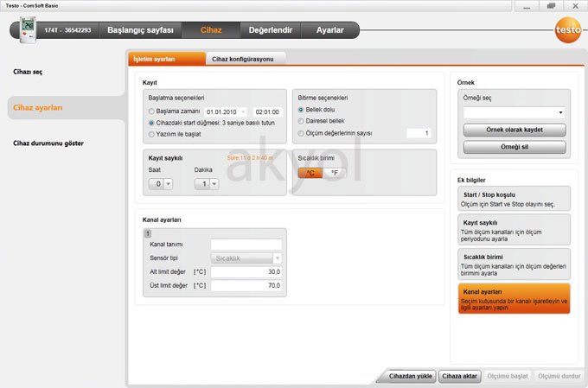This screenshot has height=388, width=588.
Task: Open Cihaz durumunu göster in sidebar
Action: (48, 143)
